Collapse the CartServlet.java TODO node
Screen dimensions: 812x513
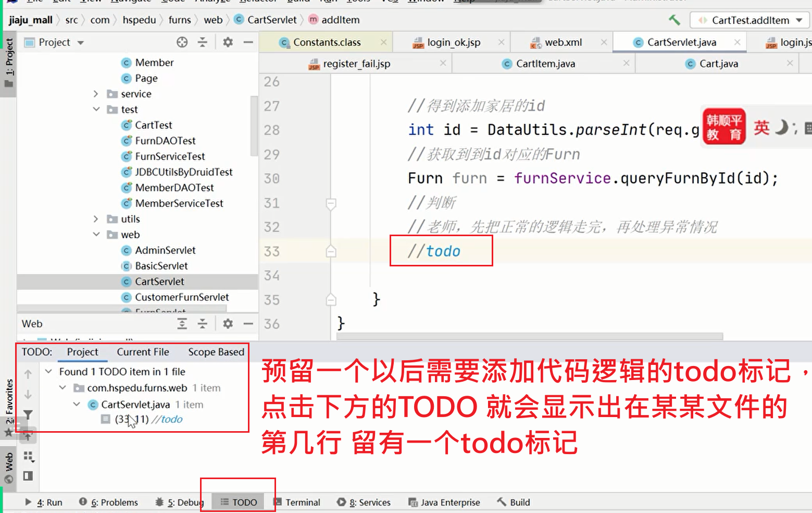coord(77,405)
